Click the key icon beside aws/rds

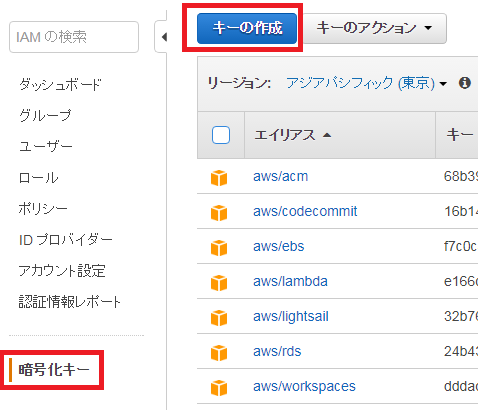pyautogui.click(x=219, y=353)
